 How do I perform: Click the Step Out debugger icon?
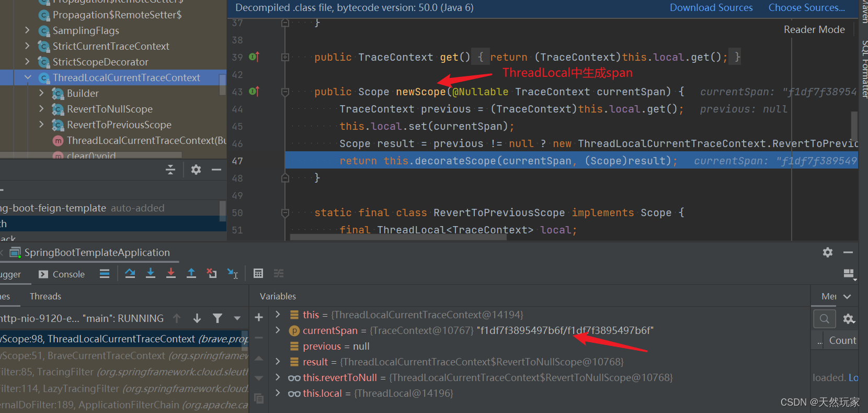pyautogui.click(x=191, y=273)
